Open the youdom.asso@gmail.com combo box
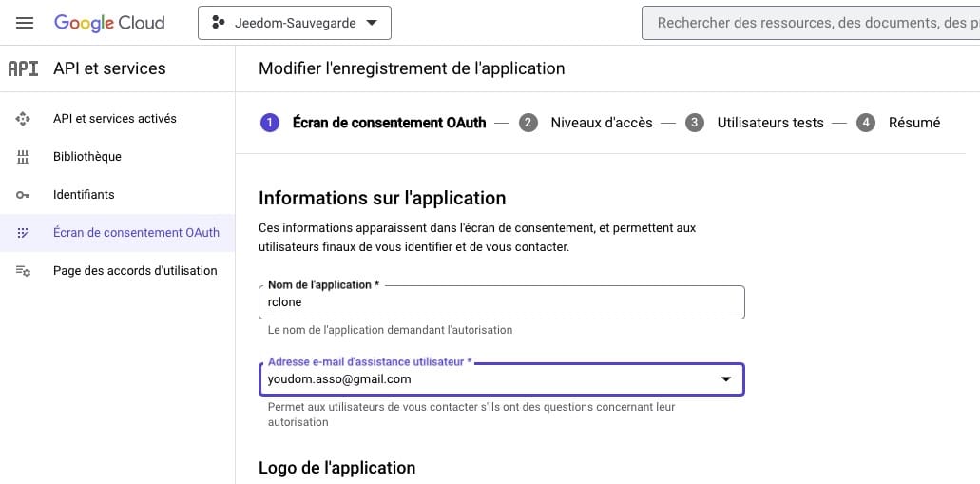The height and width of the screenshot is (484, 980). tap(501, 379)
